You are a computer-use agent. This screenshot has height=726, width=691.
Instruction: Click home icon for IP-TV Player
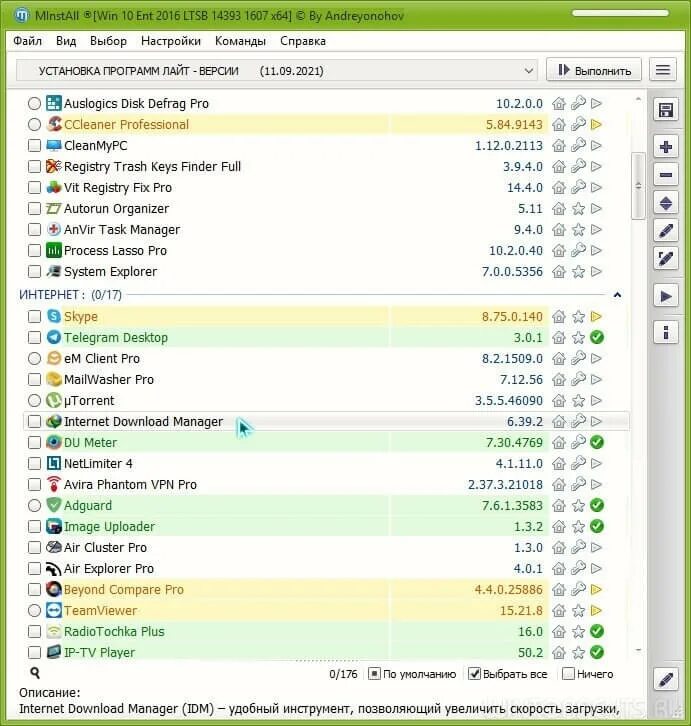click(559, 652)
